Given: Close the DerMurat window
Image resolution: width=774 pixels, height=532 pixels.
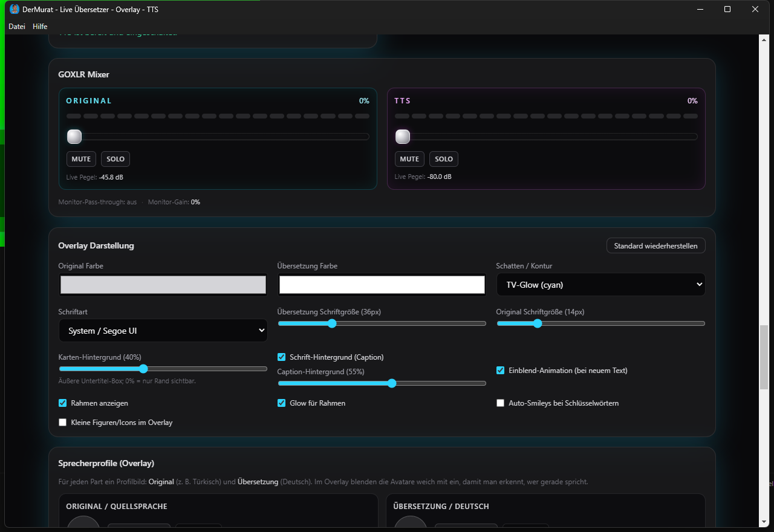Looking at the screenshot, I should tap(755, 9).
